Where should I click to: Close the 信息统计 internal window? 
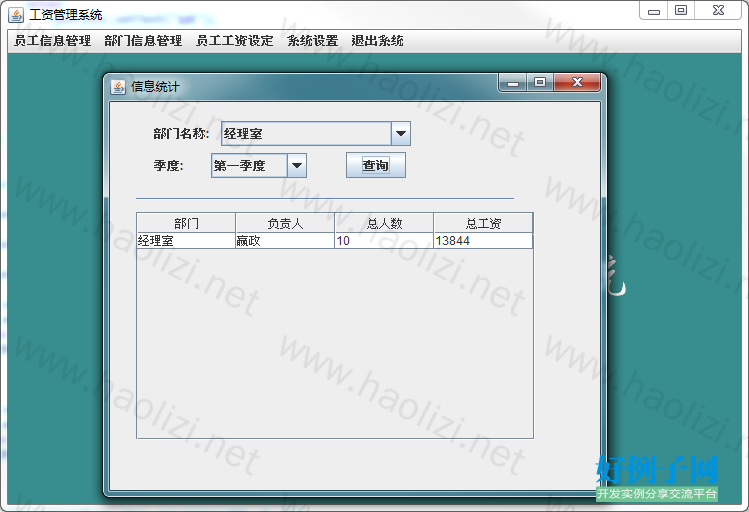click(577, 84)
